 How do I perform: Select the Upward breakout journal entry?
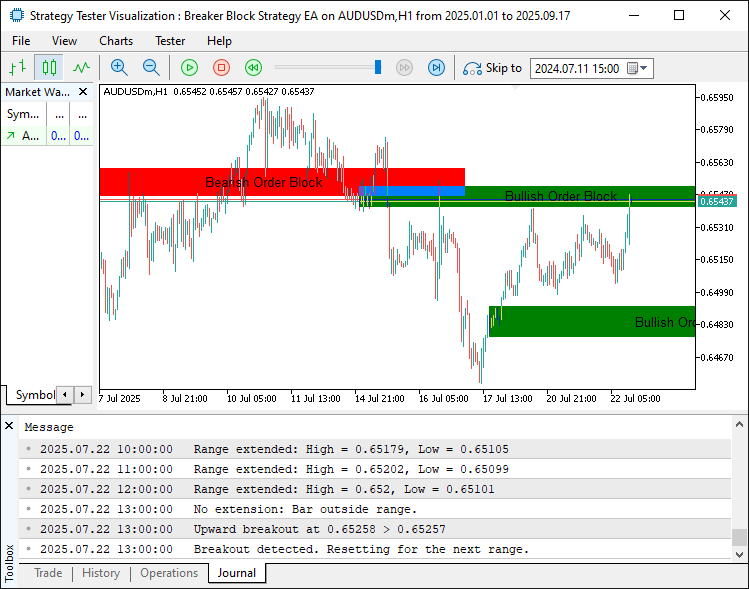pos(375,529)
